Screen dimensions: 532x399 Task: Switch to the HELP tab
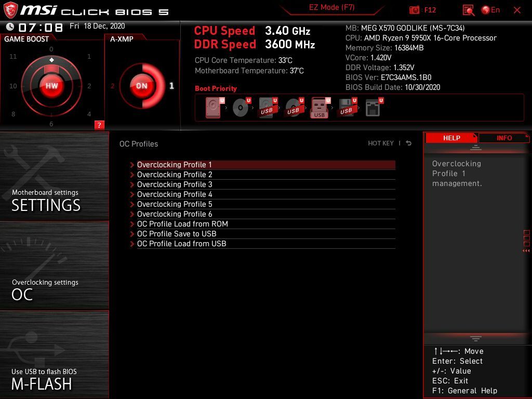pyautogui.click(x=451, y=138)
